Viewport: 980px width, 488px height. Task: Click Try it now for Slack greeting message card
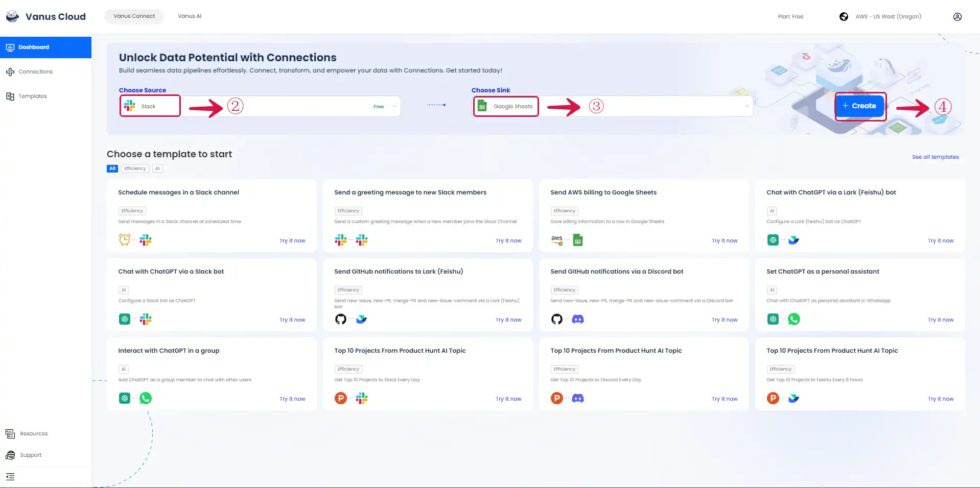click(508, 240)
